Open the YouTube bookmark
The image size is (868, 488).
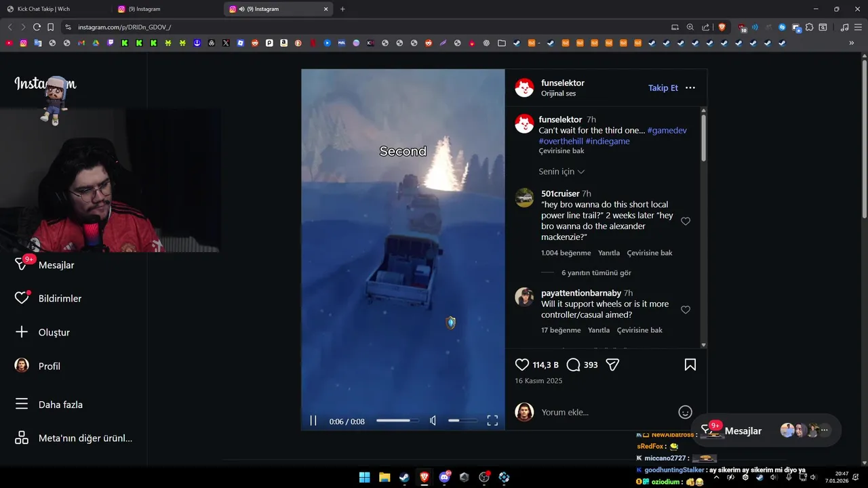[x=9, y=43]
